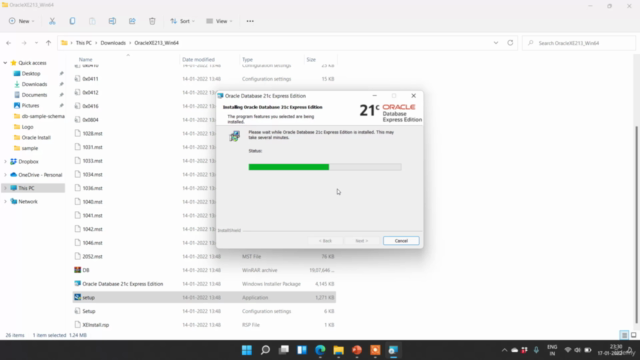Open Downloads in Quick access

(34, 84)
